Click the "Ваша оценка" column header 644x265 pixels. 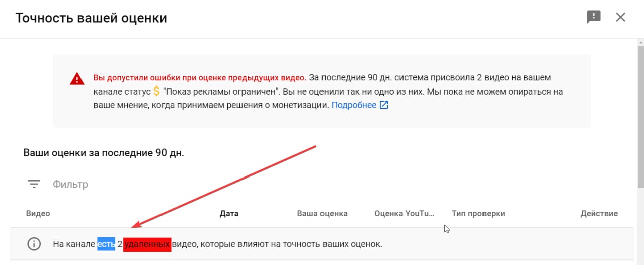323,213
